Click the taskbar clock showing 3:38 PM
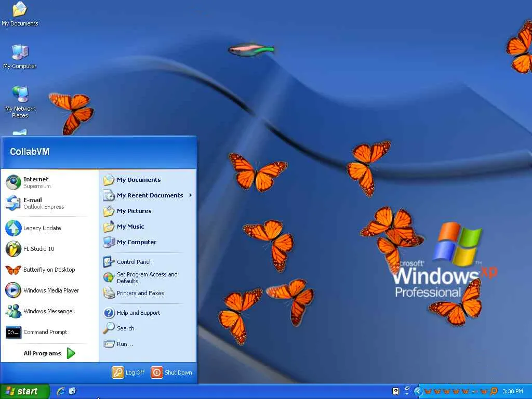 [513, 392]
